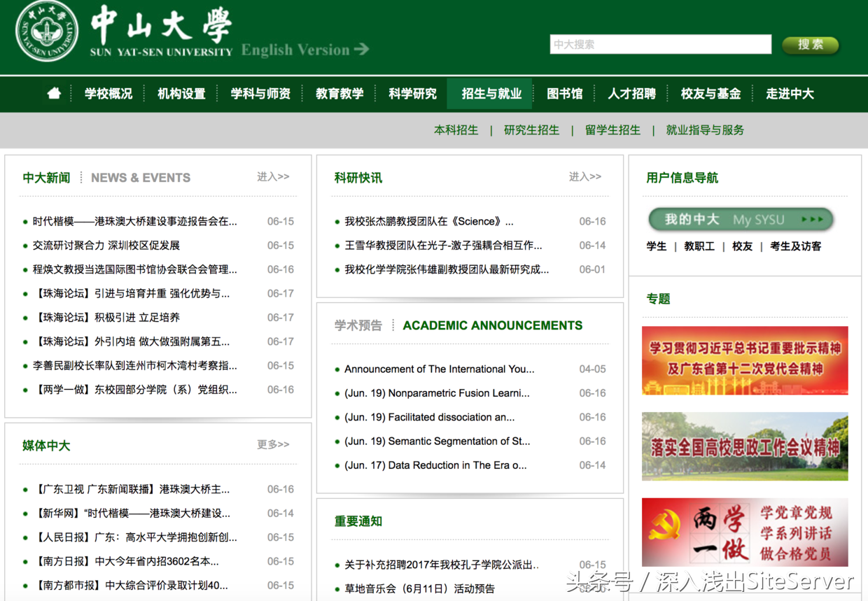Open 【珠海论坛】积极引进 立足培养
Viewport: 868px width, 601px height.
(106, 318)
